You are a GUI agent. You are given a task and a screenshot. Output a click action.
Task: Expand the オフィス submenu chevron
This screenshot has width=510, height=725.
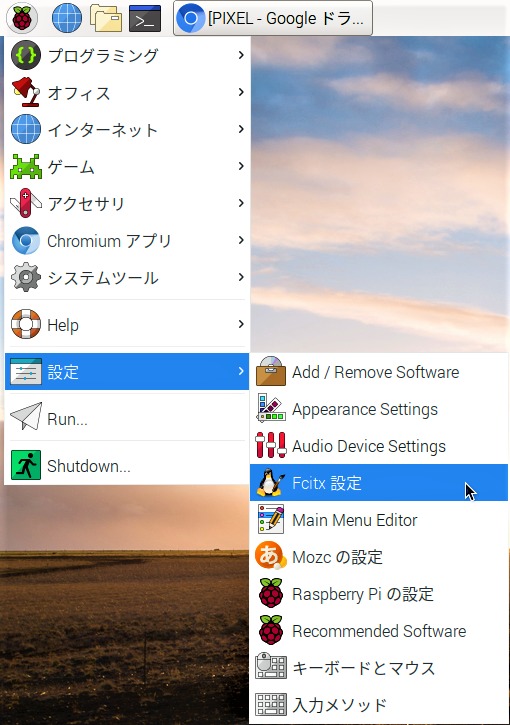coord(241,92)
